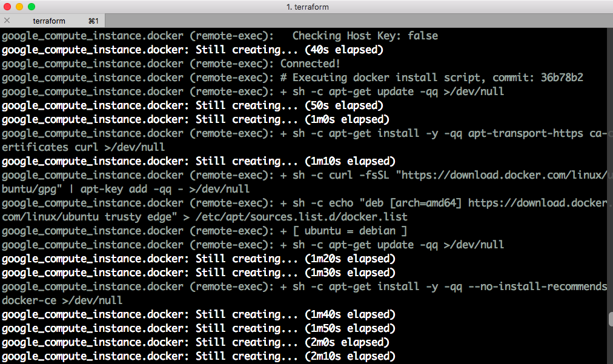Click the 'Connected!' output line

tap(171, 64)
